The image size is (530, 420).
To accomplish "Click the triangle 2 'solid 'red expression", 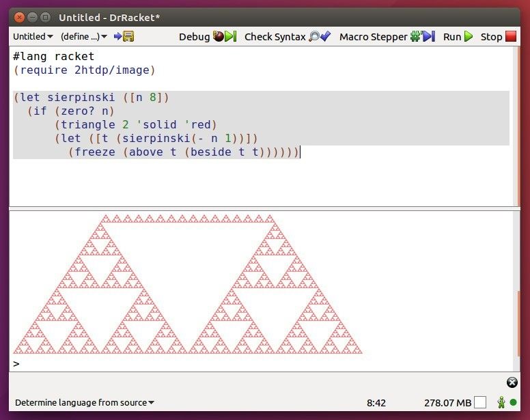I will [x=135, y=125].
